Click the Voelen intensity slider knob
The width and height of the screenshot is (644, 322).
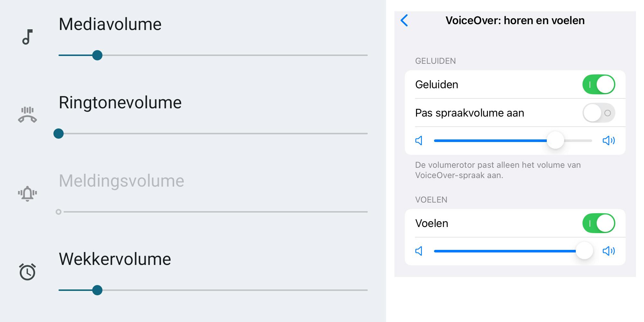click(584, 251)
